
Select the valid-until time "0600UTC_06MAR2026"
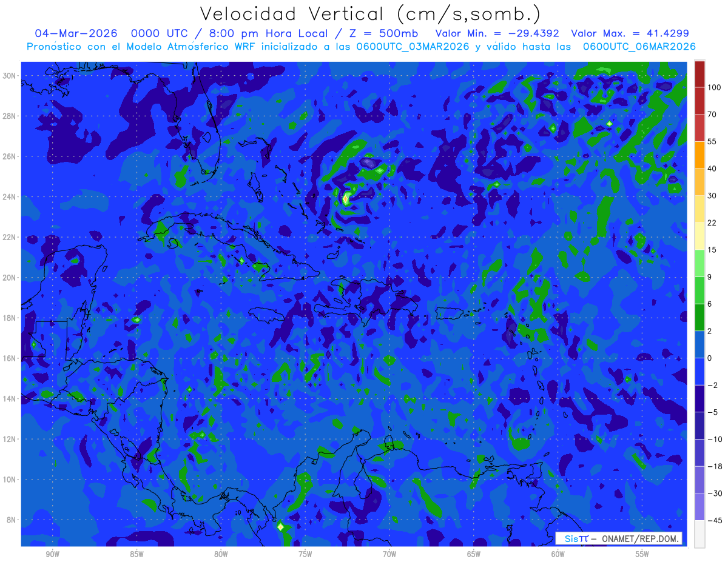pyautogui.click(x=639, y=47)
